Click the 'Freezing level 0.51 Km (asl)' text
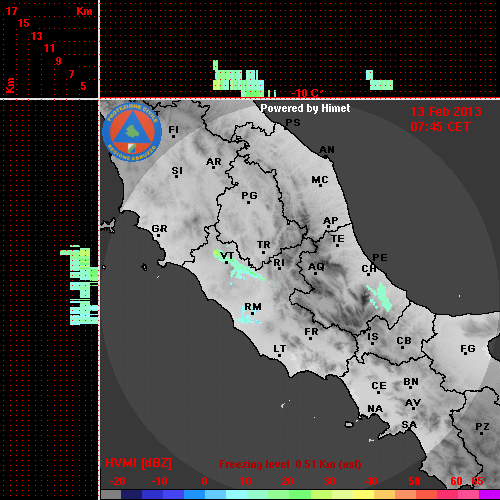 point(290,464)
